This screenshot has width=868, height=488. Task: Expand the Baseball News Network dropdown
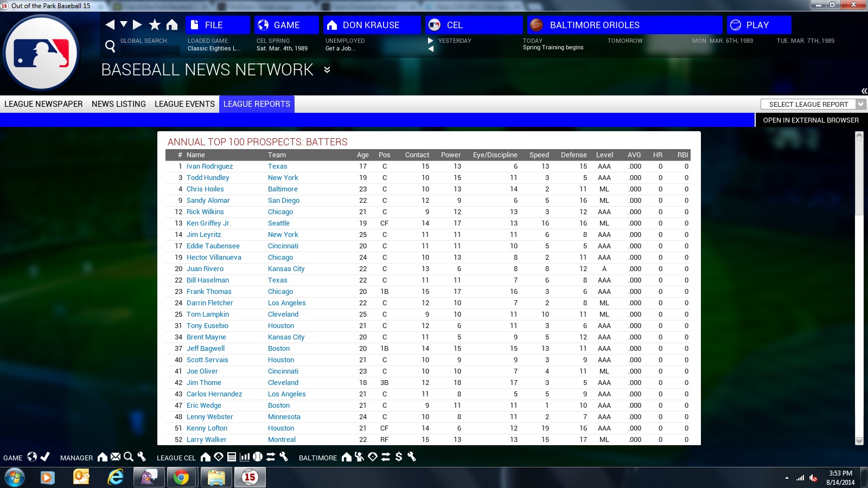point(327,69)
